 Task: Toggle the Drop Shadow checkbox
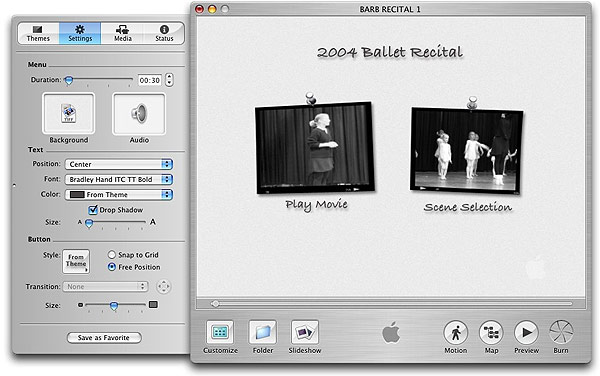93,210
